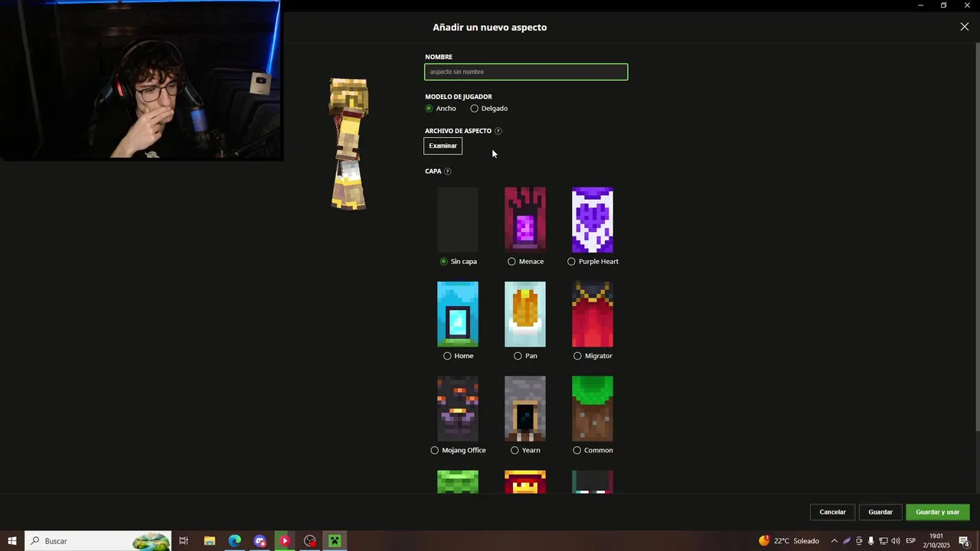Click the microphone tray icon

coord(871,541)
